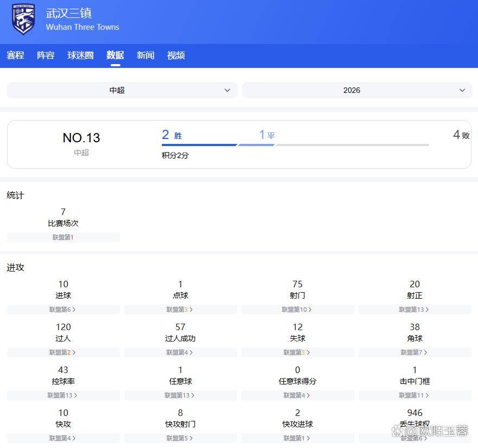Open 角球 ranking 联盟第7 link

(415, 352)
